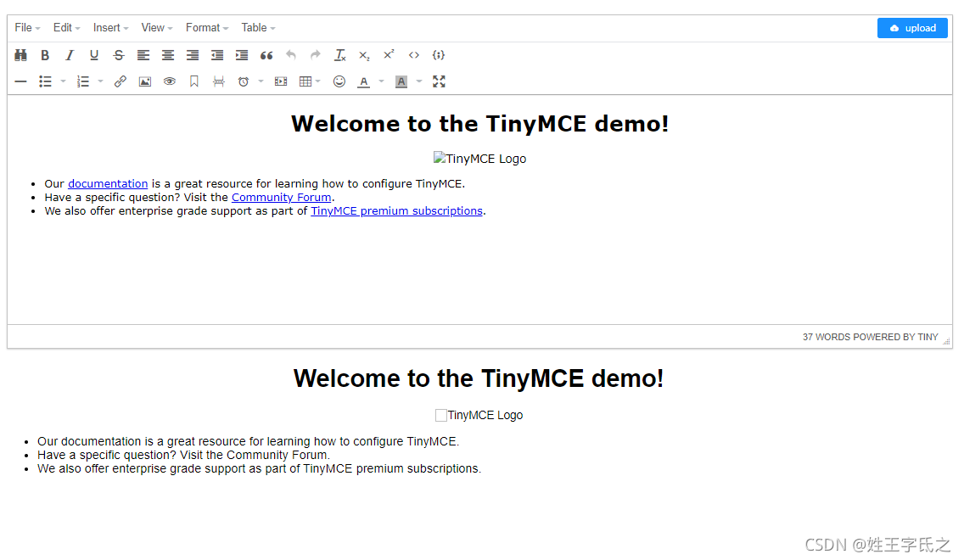
Task: Open the Edit menu
Action: click(66, 28)
